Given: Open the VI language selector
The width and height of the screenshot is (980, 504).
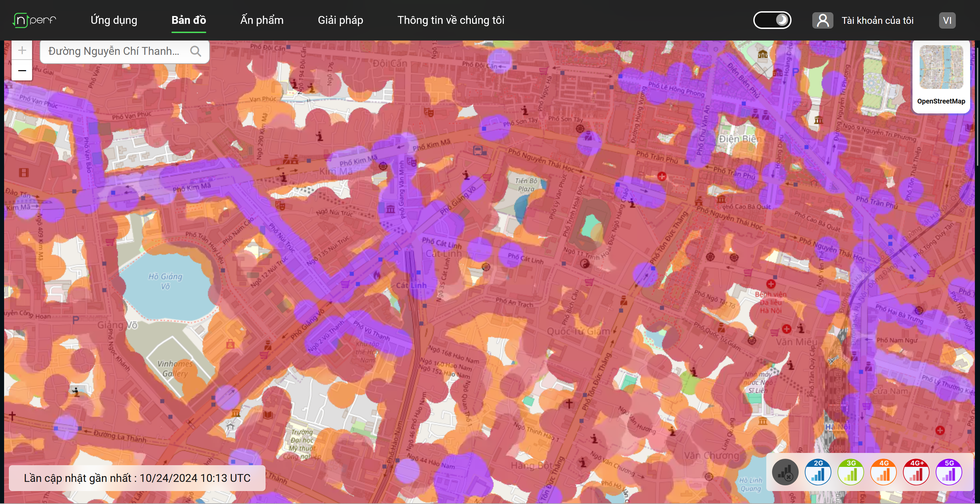Looking at the screenshot, I should tap(946, 20).
